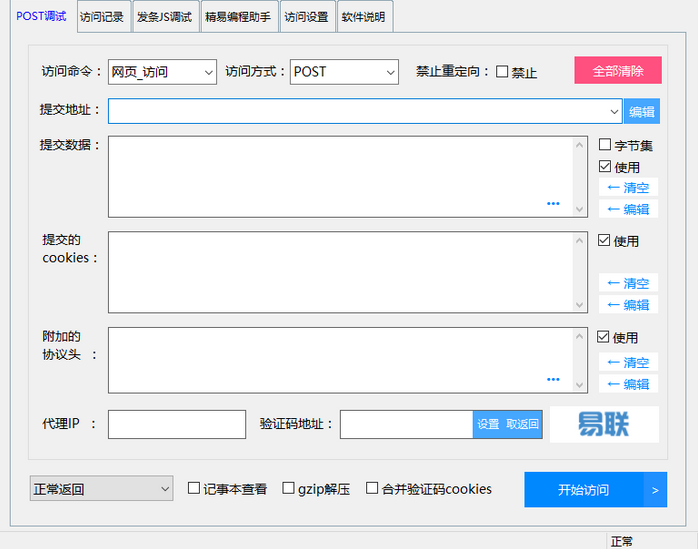Open the 正常返回 dropdown list

(102, 489)
